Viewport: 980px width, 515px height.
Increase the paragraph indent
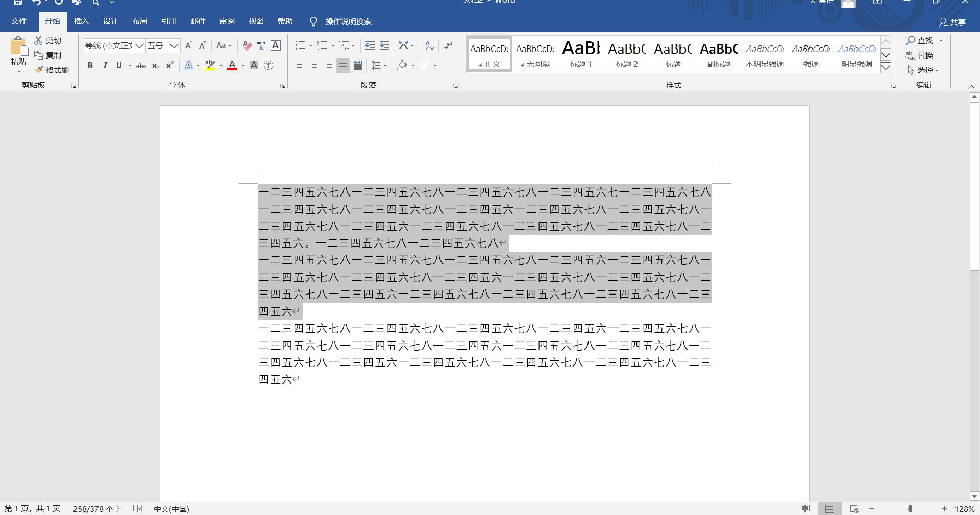tap(384, 46)
